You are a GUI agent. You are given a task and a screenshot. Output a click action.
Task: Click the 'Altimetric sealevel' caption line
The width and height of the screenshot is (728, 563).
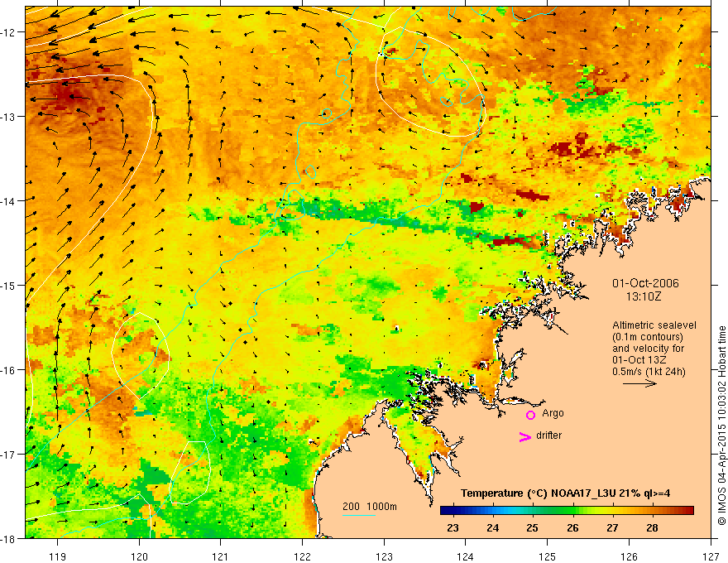point(654,325)
